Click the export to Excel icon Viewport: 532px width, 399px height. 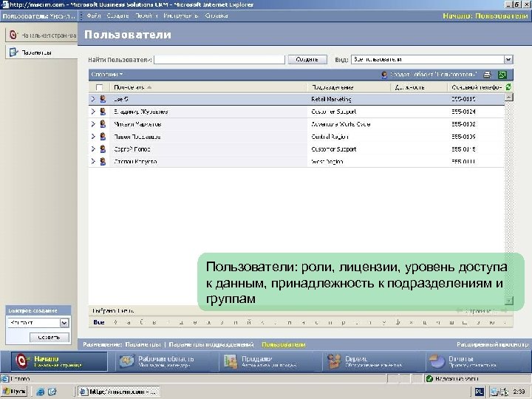tap(502, 75)
